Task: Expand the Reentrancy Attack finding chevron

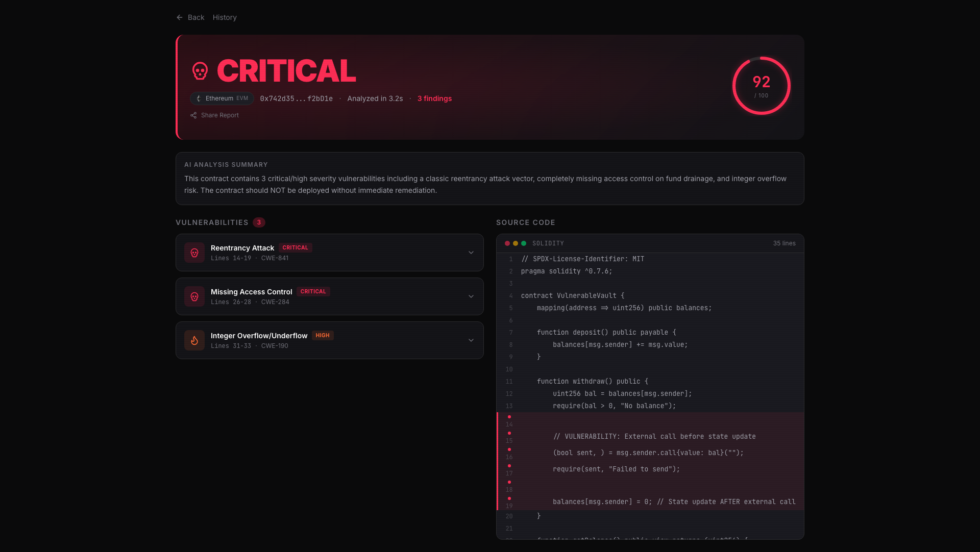Action: (471, 253)
